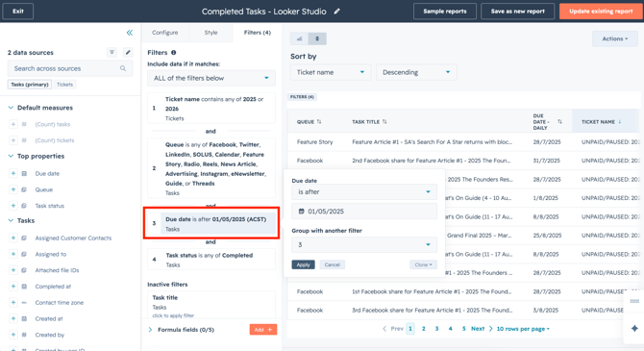Open the Ticket name contains filter

(x=211, y=109)
